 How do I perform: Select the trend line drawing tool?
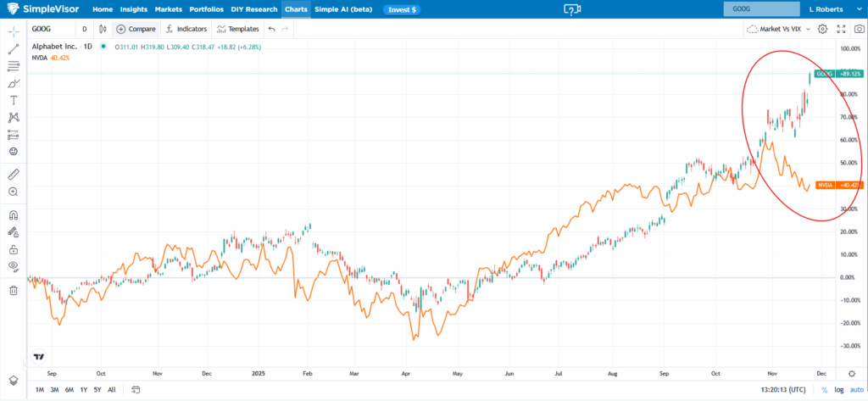14,48
